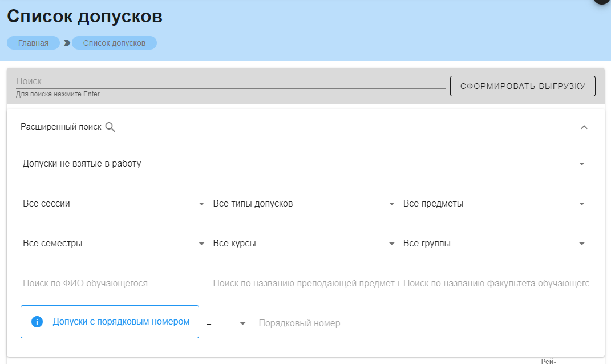The width and height of the screenshot is (611, 364).
Task: Click the Поиск по ФИО обучающегося field
Action: click(x=115, y=284)
